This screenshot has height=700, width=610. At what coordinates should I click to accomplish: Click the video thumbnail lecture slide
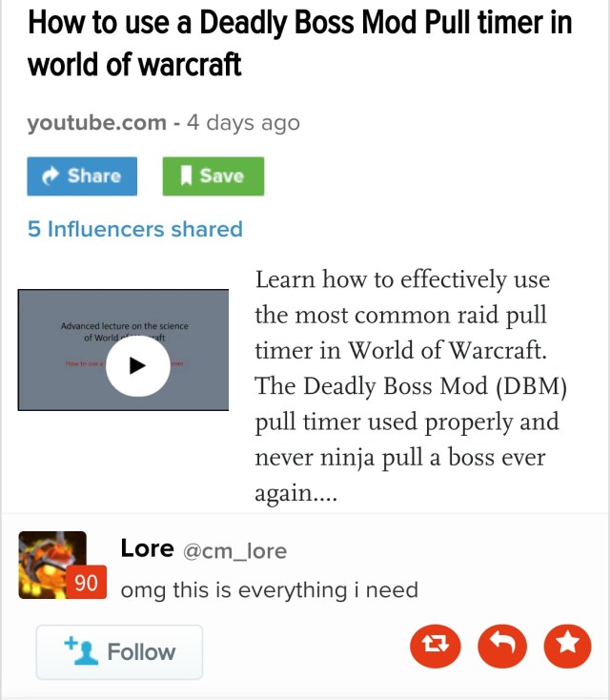click(123, 350)
